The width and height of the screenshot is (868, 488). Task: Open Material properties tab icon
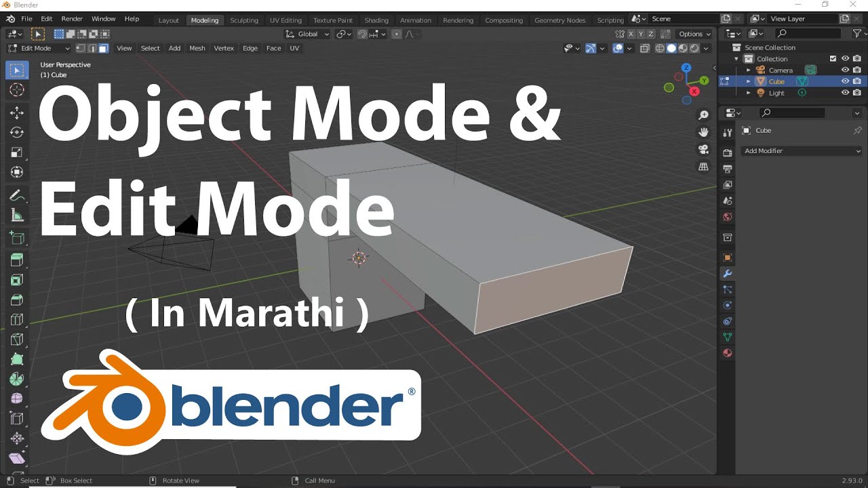pos(727,352)
